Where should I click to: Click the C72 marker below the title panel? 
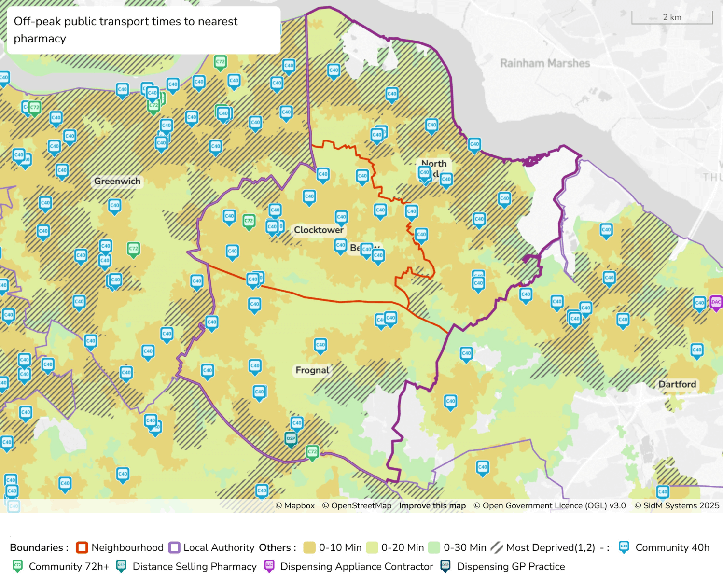coord(220,62)
